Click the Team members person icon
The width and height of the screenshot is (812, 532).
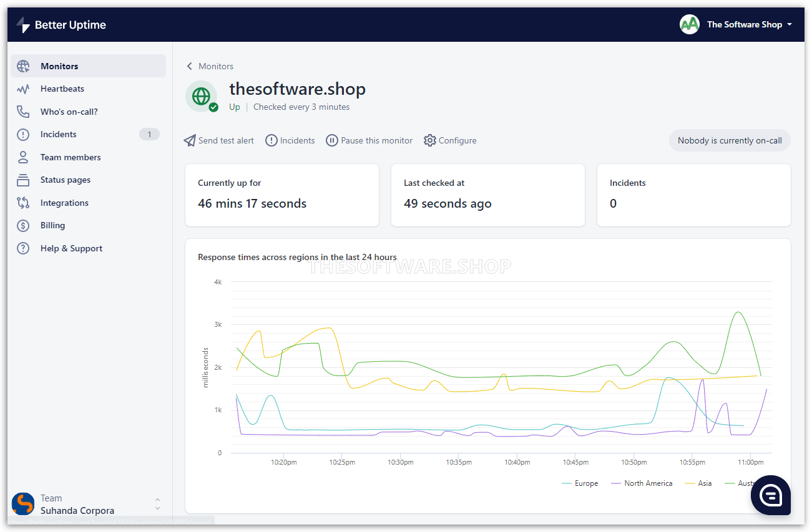pos(23,157)
